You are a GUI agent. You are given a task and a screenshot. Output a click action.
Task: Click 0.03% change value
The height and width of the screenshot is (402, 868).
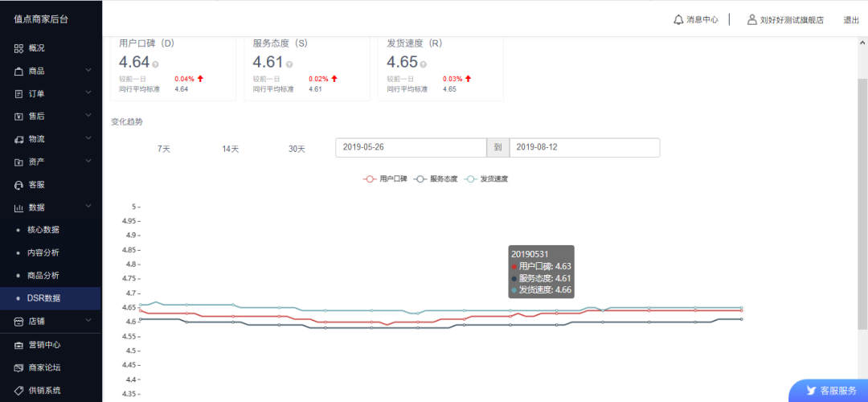[x=452, y=79]
